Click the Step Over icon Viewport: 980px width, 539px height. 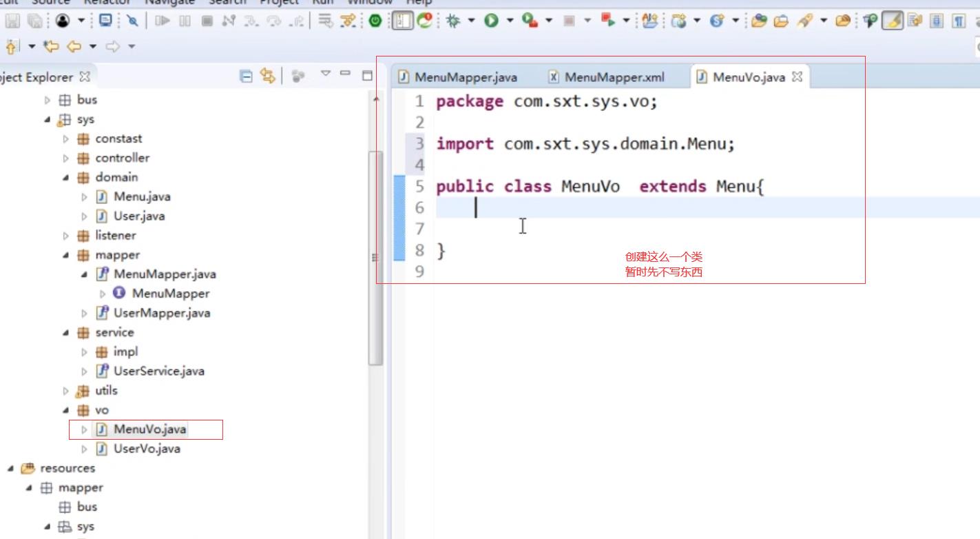[x=274, y=21]
